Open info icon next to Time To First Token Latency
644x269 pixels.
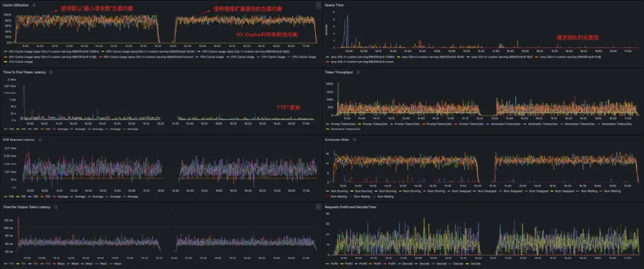click(x=51, y=72)
